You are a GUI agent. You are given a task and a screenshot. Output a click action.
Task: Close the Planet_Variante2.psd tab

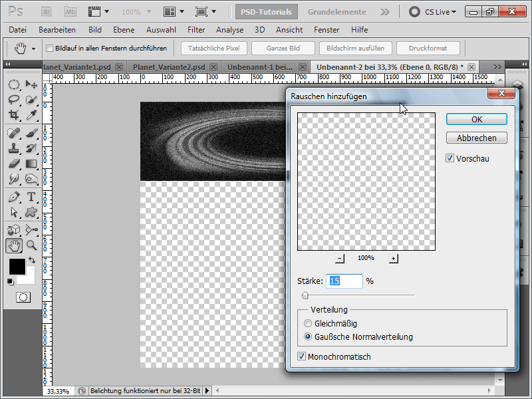[x=213, y=67]
